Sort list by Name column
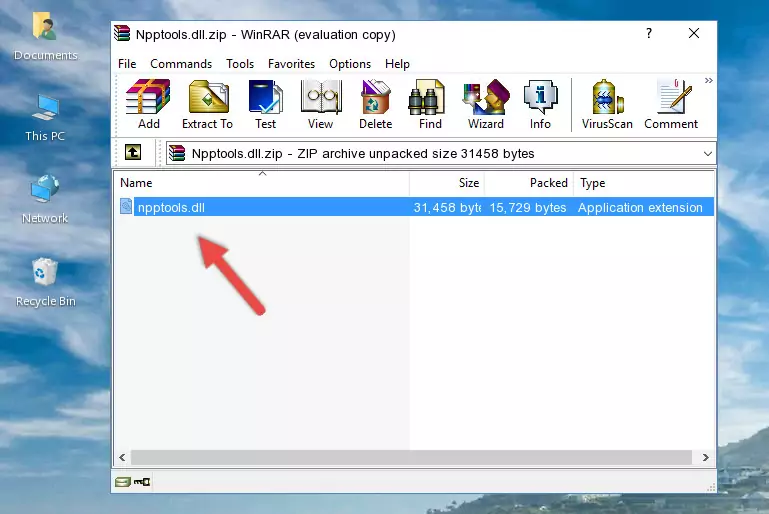Image resolution: width=769 pixels, height=514 pixels. click(262, 183)
